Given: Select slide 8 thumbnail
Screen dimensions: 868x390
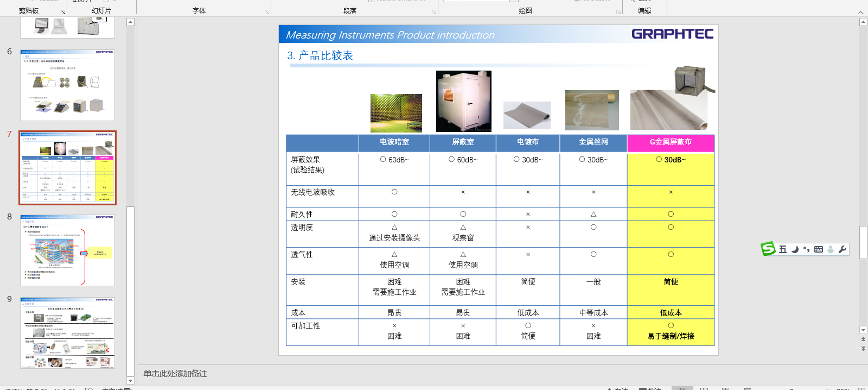Looking at the screenshot, I should click(x=67, y=250).
